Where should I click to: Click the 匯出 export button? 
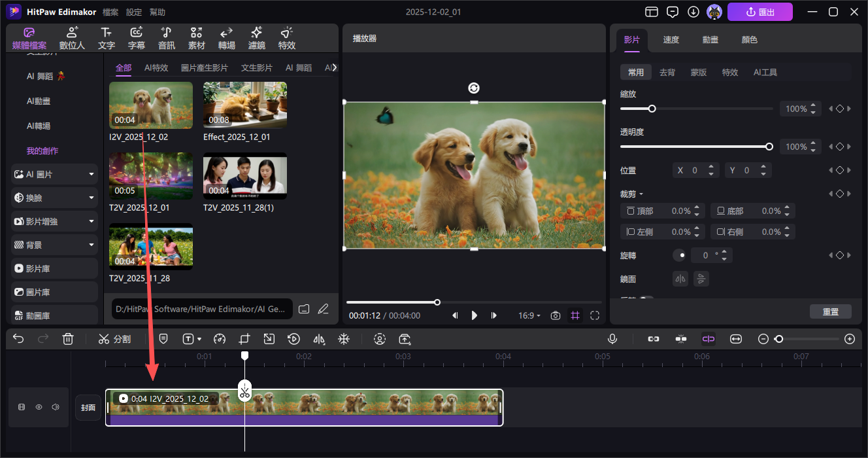(x=759, y=12)
